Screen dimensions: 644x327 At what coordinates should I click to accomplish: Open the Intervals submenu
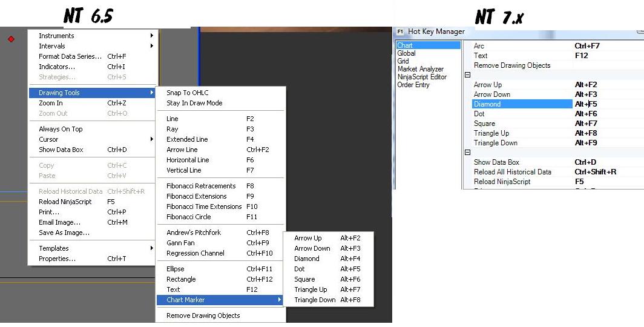pos(94,46)
